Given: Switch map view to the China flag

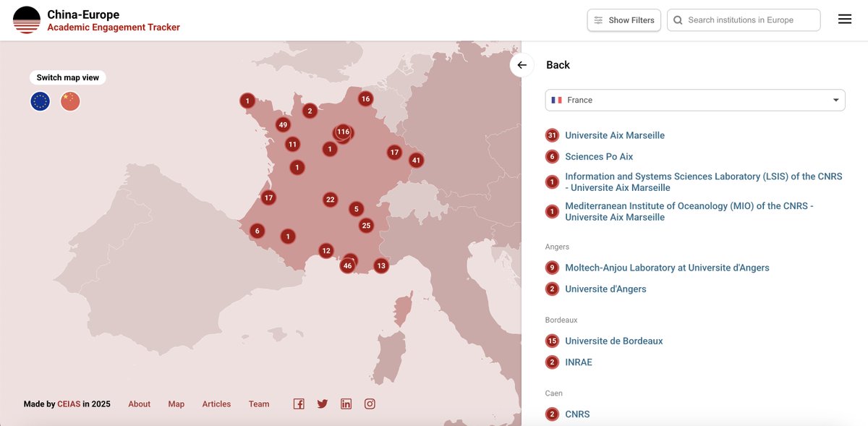Looking at the screenshot, I should [x=70, y=101].
